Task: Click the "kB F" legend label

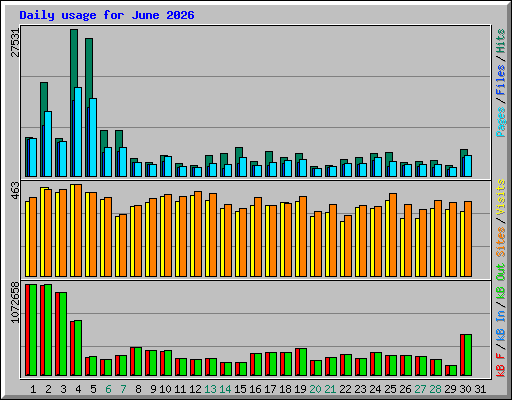Action: [501, 365]
